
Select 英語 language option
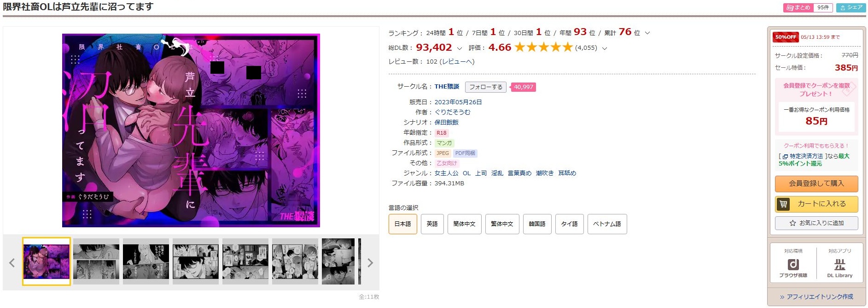pyautogui.click(x=432, y=224)
